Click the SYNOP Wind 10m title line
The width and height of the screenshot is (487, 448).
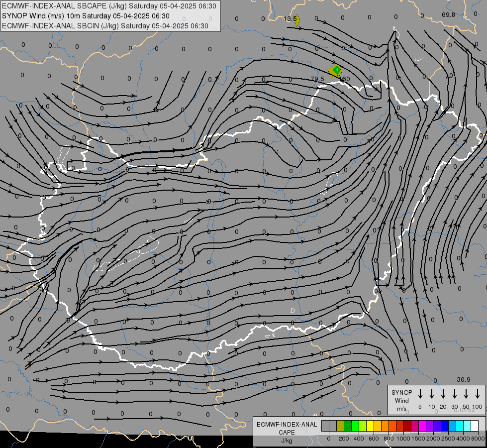pos(86,16)
